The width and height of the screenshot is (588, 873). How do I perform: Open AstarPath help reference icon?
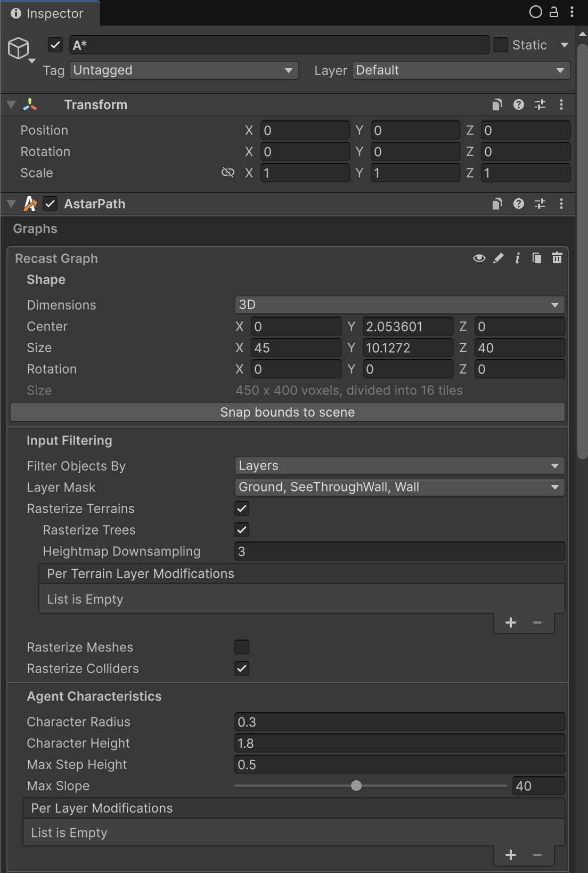pos(518,204)
